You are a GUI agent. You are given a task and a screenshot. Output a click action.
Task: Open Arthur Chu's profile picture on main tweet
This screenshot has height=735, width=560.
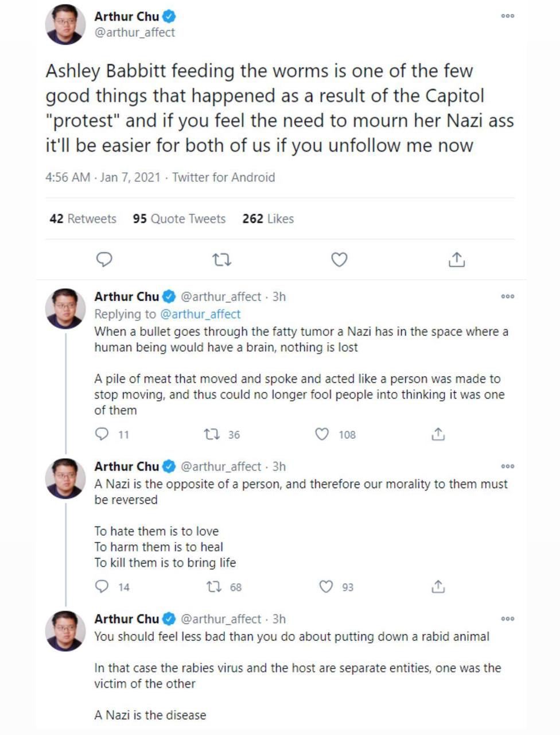tap(65, 24)
